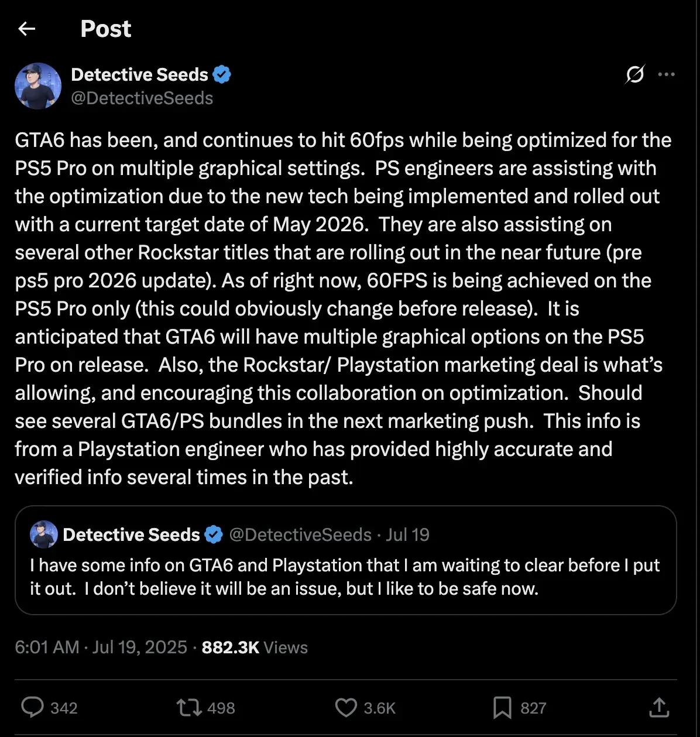Viewport: 700px width, 737px height.
Task: Click the Jul 19 date in quoted tweet
Action: [x=408, y=534]
